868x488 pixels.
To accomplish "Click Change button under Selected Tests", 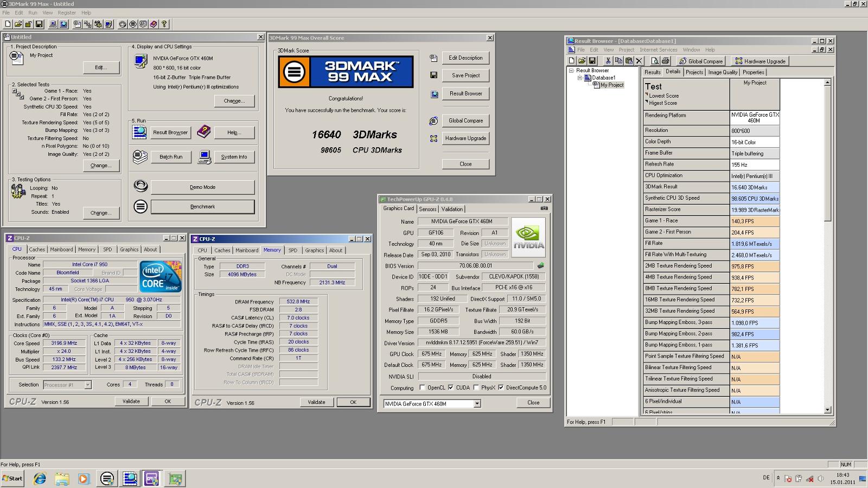I will tap(101, 166).
